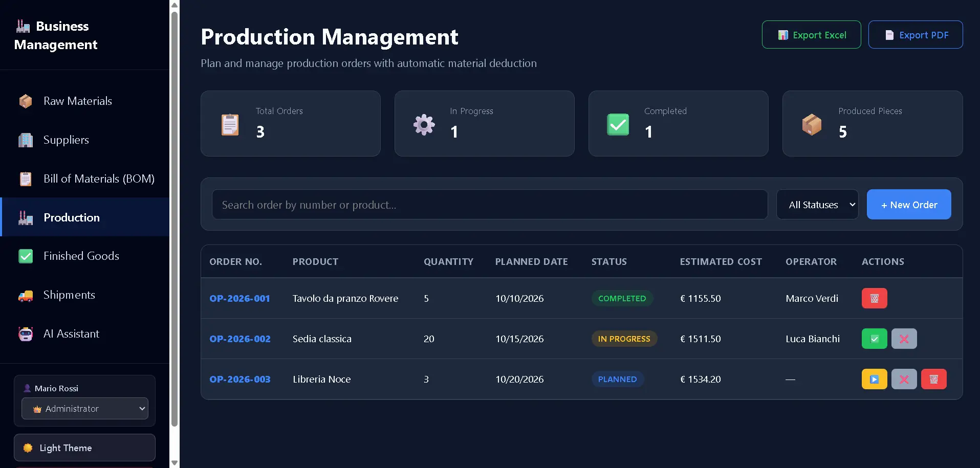
Task: Click the Produced Pieces package icon
Action: (812, 124)
